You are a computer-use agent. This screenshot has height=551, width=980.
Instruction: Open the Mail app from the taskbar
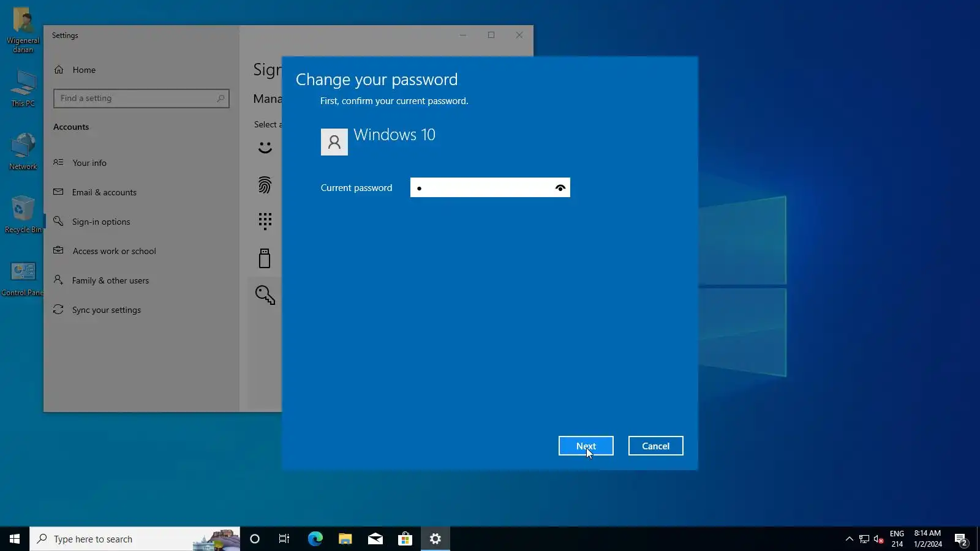tap(375, 539)
